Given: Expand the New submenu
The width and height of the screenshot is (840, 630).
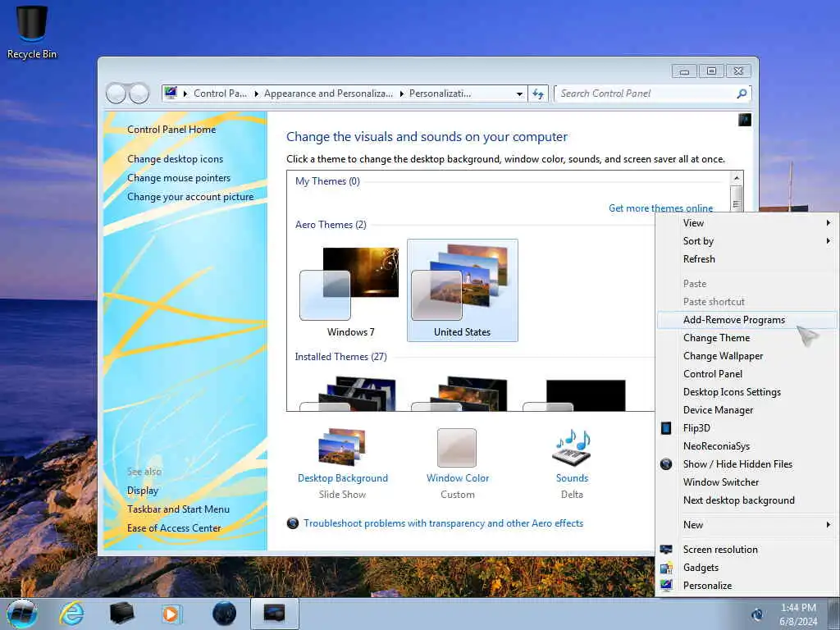Looking at the screenshot, I should (746, 525).
